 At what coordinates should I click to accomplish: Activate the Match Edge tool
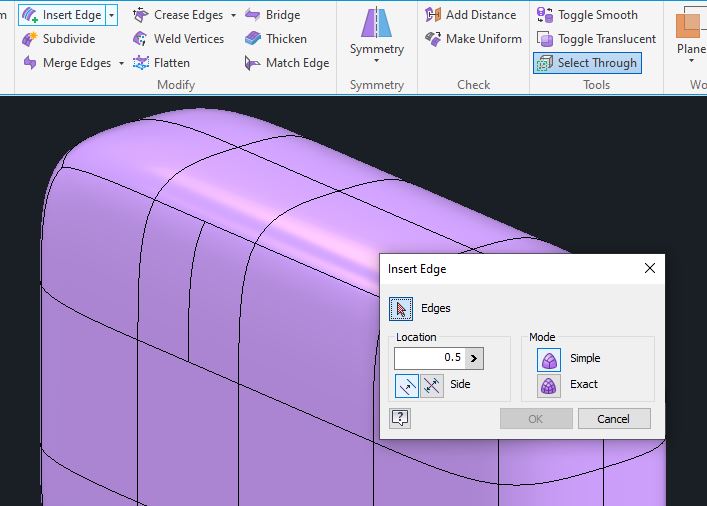(287, 63)
